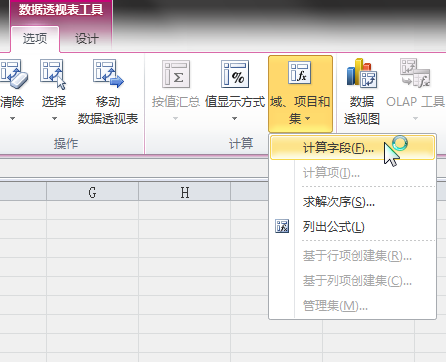This screenshot has width=446, height=362.
Task: Choose 求解次序(S)... menu entry
Action: [x=353, y=202]
